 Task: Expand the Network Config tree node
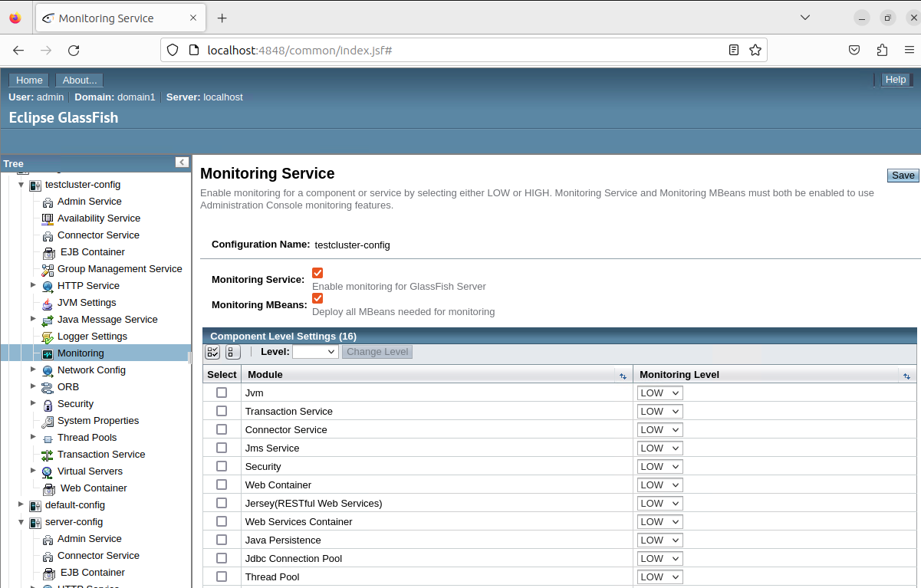[x=34, y=370]
